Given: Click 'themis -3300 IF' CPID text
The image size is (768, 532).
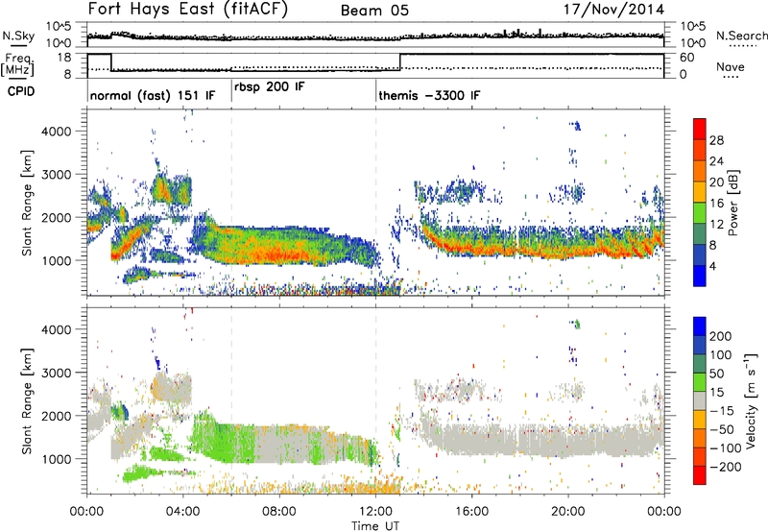Looking at the screenshot, I should click(429, 95).
